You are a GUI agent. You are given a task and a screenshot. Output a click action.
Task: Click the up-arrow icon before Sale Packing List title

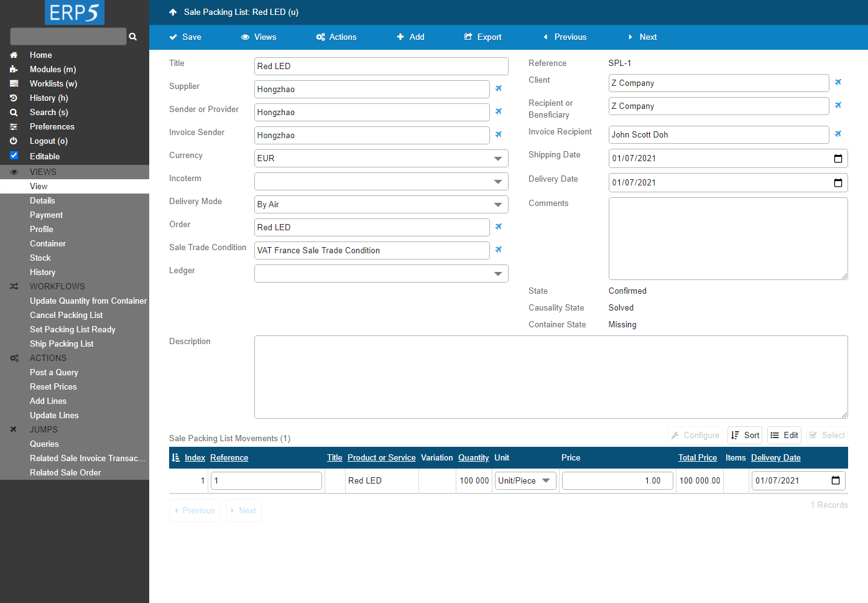point(173,12)
